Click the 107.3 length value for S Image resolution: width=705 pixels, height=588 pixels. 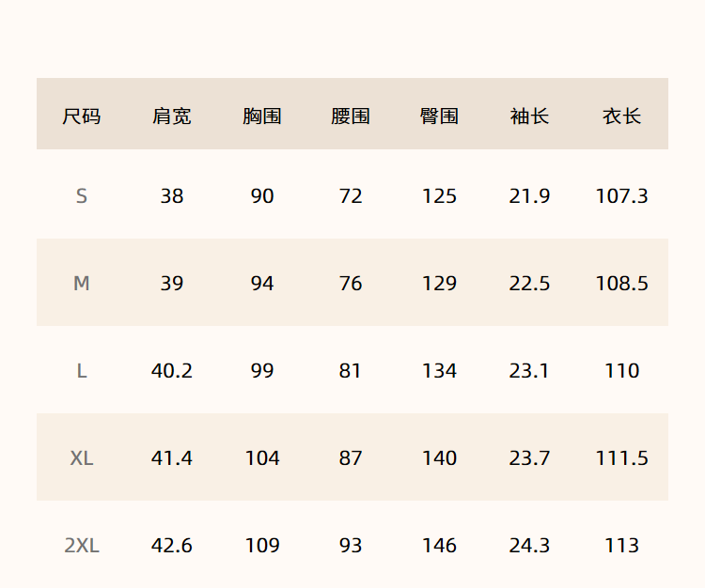pos(621,196)
